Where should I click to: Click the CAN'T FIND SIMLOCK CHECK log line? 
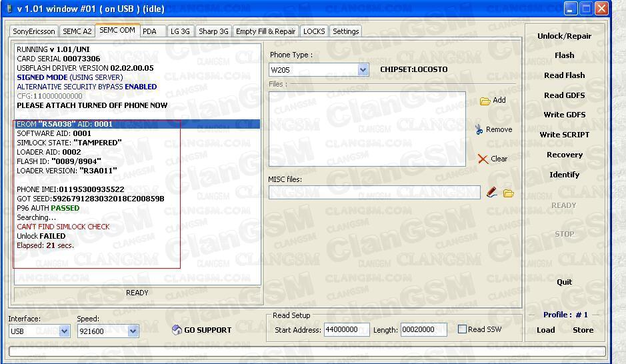[63, 227]
